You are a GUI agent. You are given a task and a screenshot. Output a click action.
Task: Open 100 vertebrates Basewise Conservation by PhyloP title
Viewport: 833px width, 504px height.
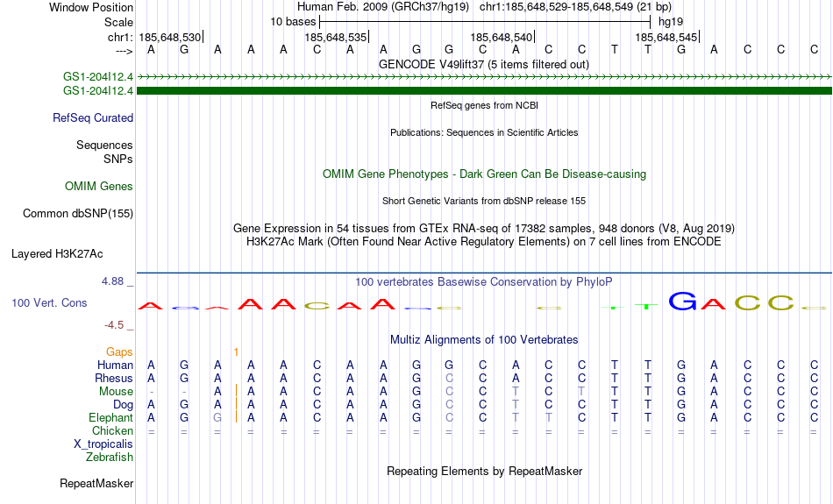pos(484,282)
